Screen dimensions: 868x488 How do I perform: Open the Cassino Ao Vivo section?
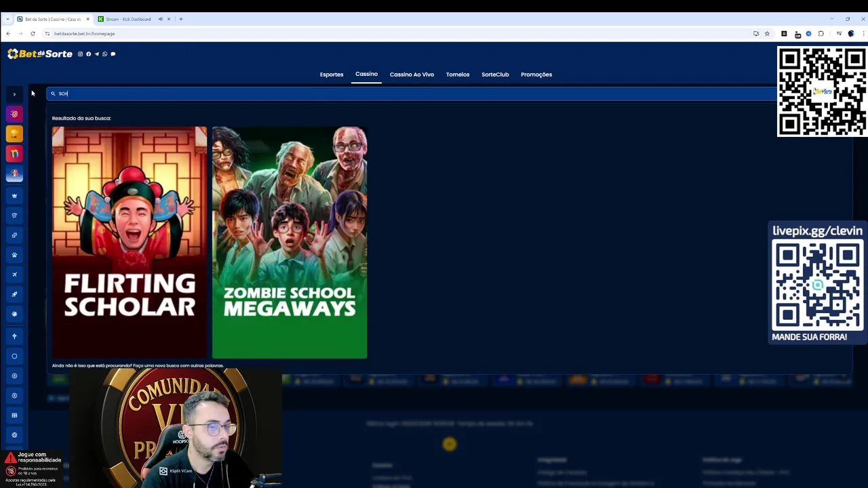pyautogui.click(x=412, y=75)
